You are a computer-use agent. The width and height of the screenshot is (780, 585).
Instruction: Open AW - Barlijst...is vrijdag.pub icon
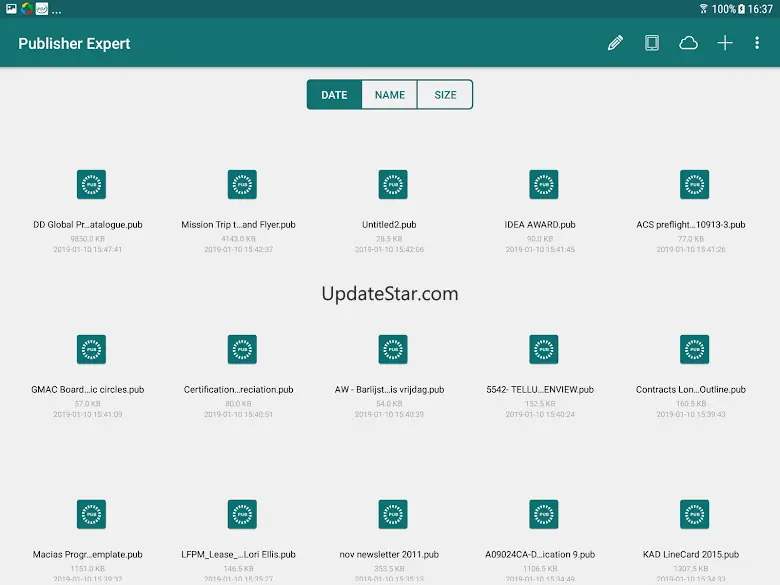pos(393,349)
